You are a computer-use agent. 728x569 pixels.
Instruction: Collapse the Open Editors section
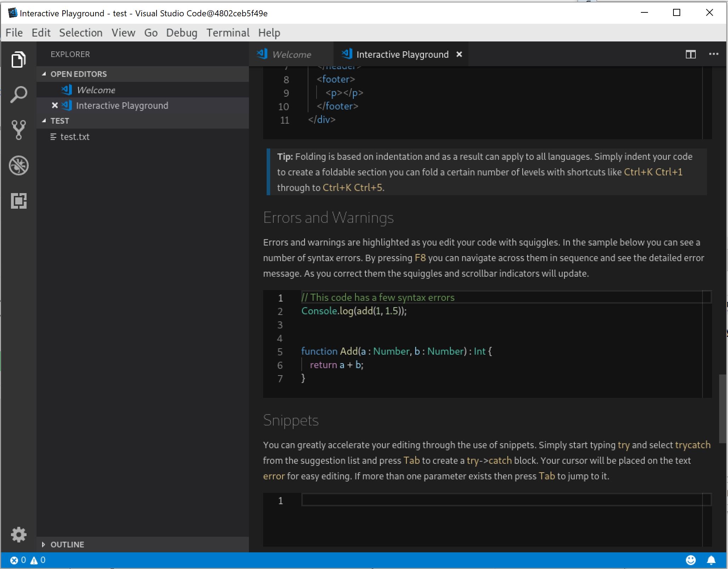(x=79, y=74)
